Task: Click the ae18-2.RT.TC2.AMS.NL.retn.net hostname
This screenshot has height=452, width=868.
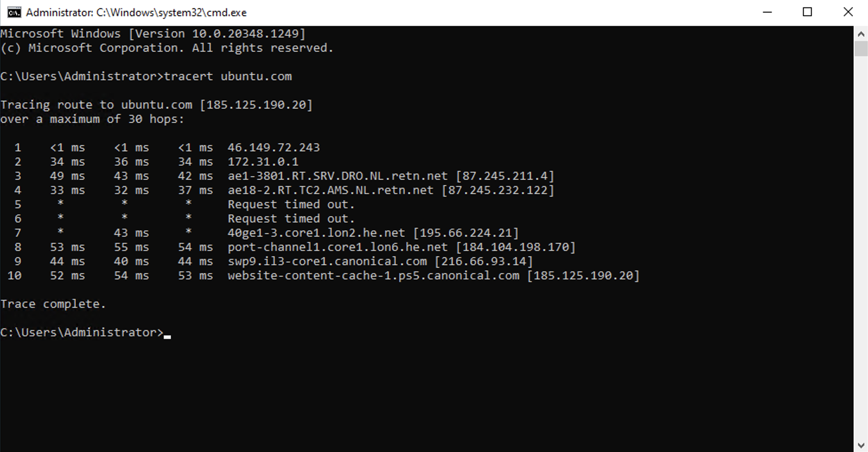Action: (330, 190)
